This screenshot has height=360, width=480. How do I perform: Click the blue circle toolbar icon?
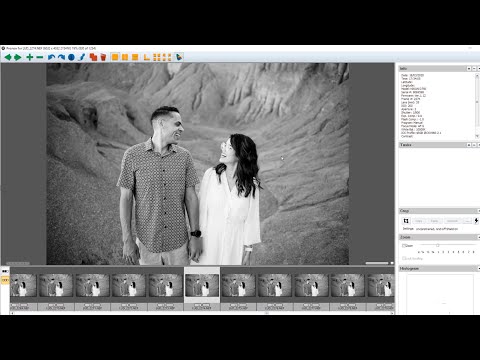pyautogui.click(x=71, y=57)
